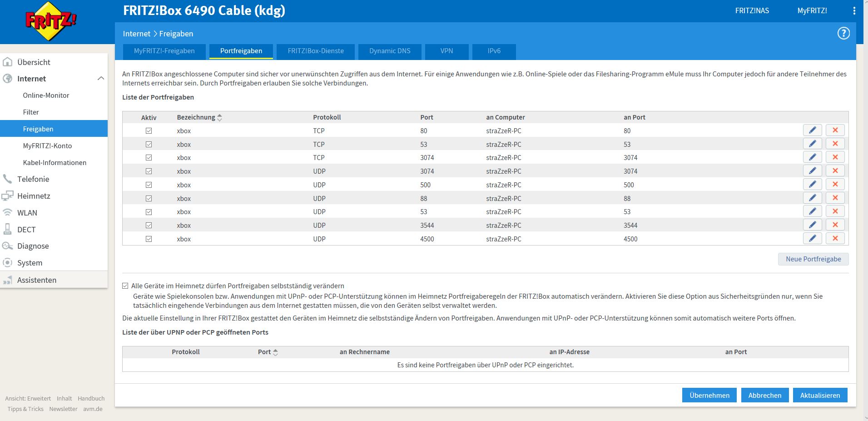
Task: Edit the xbox UDP port 500 rule
Action: [x=813, y=184]
